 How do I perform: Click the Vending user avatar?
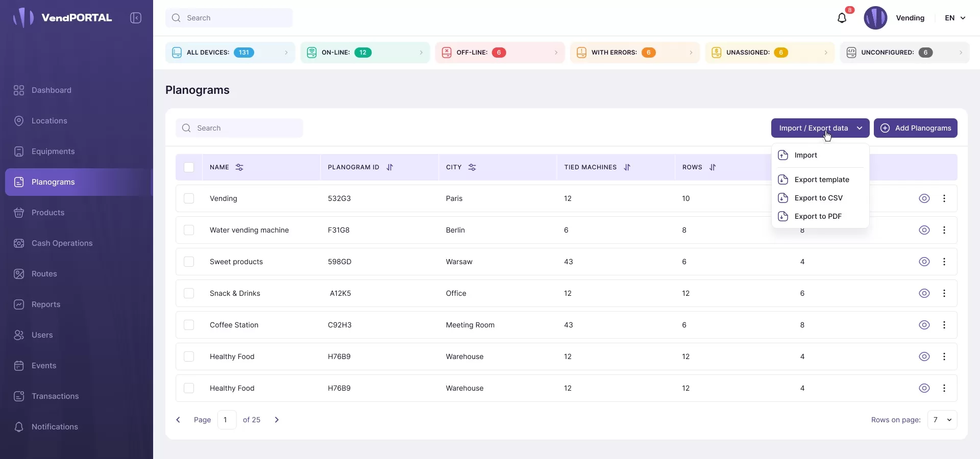click(x=875, y=18)
